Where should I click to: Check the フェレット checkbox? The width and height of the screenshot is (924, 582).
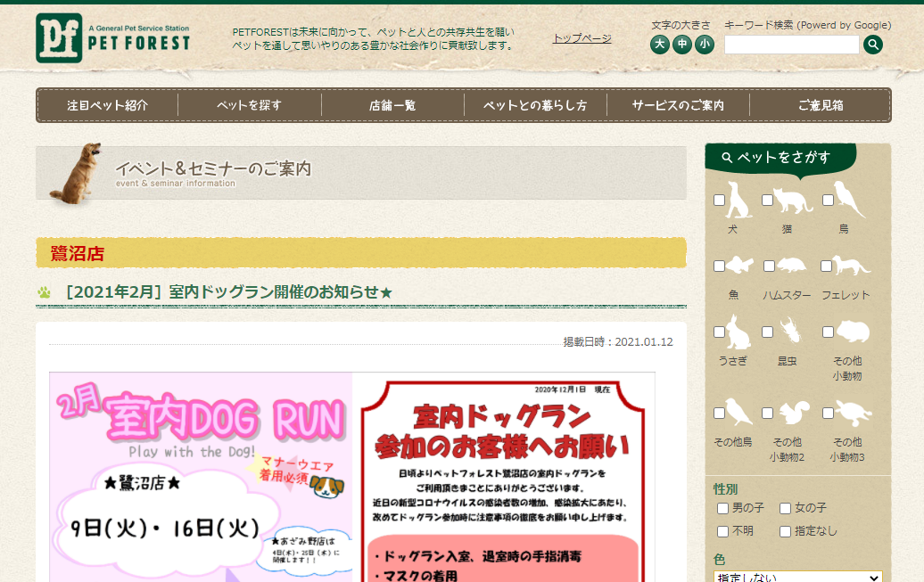point(826,266)
